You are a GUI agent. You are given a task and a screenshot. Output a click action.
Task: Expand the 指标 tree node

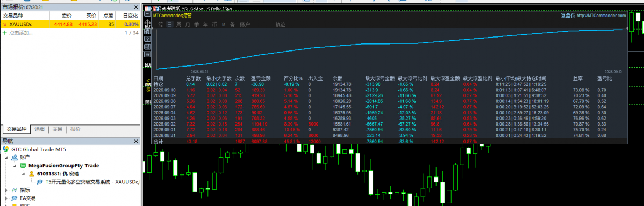[x=6, y=190]
